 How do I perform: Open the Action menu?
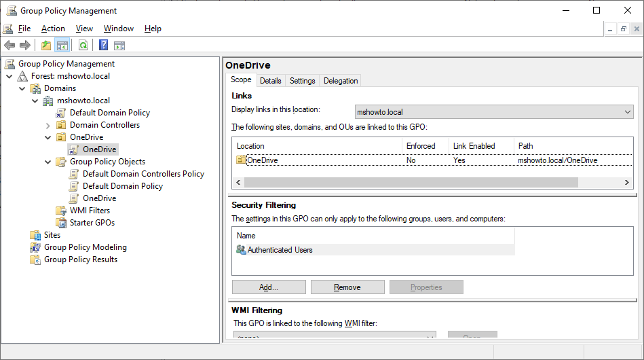[53, 29]
